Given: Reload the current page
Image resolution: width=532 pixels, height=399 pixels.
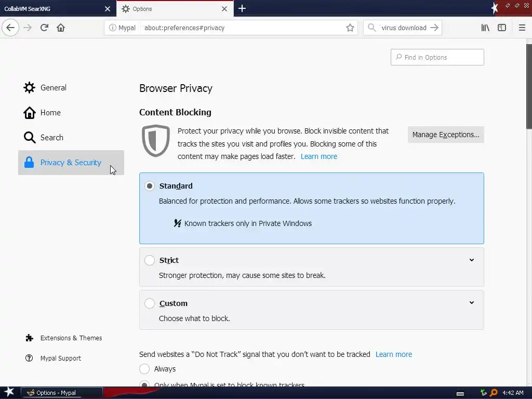Looking at the screenshot, I should pos(44,28).
